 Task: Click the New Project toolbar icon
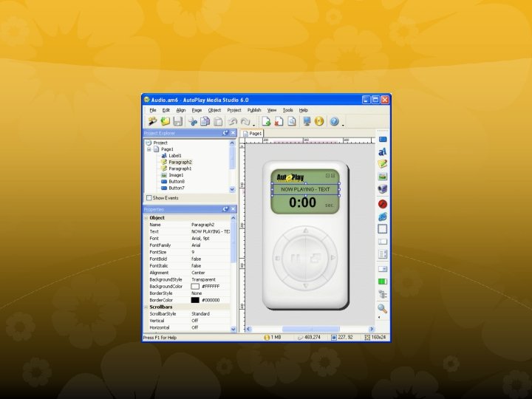click(152, 121)
